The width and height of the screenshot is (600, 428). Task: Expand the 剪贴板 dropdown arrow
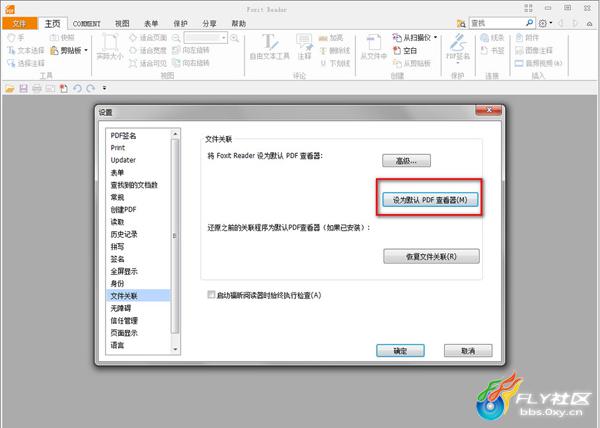[86, 50]
